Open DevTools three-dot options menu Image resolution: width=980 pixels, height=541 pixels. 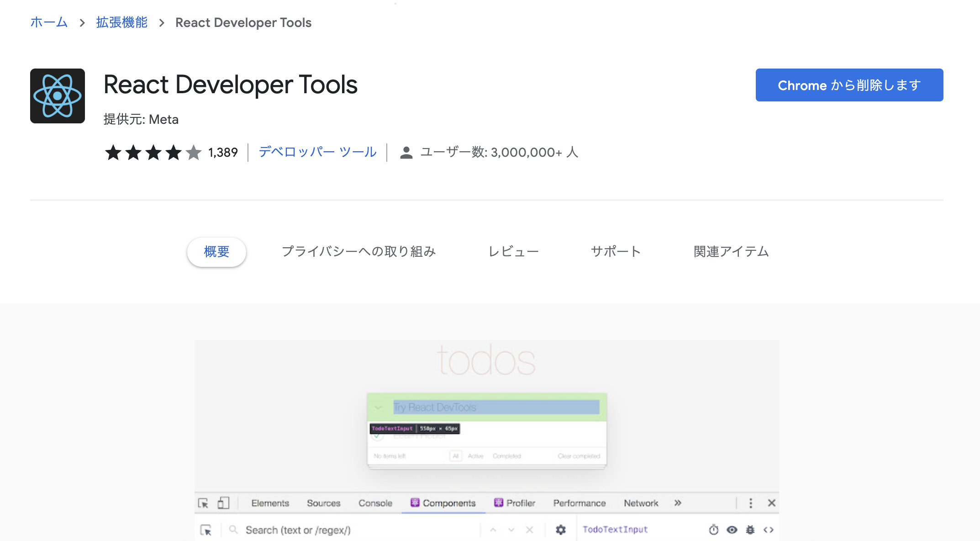point(751,503)
